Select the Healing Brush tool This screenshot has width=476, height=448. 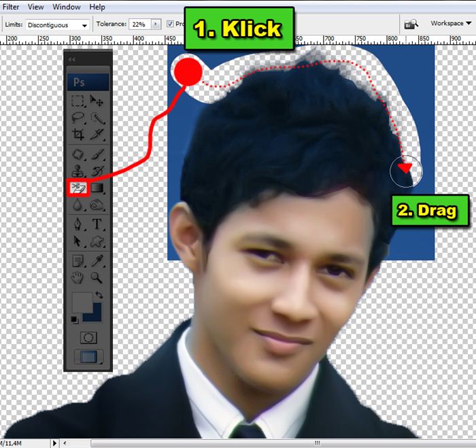click(x=78, y=154)
